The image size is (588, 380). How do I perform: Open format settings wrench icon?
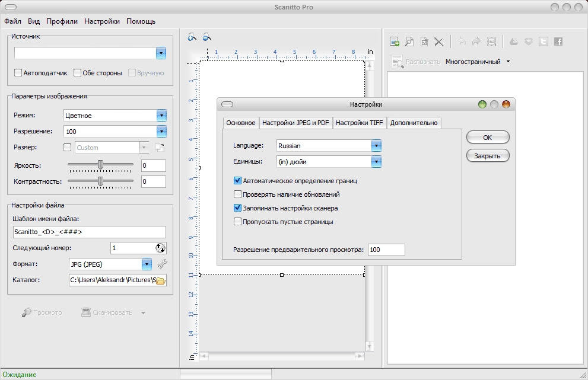point(163,264)
